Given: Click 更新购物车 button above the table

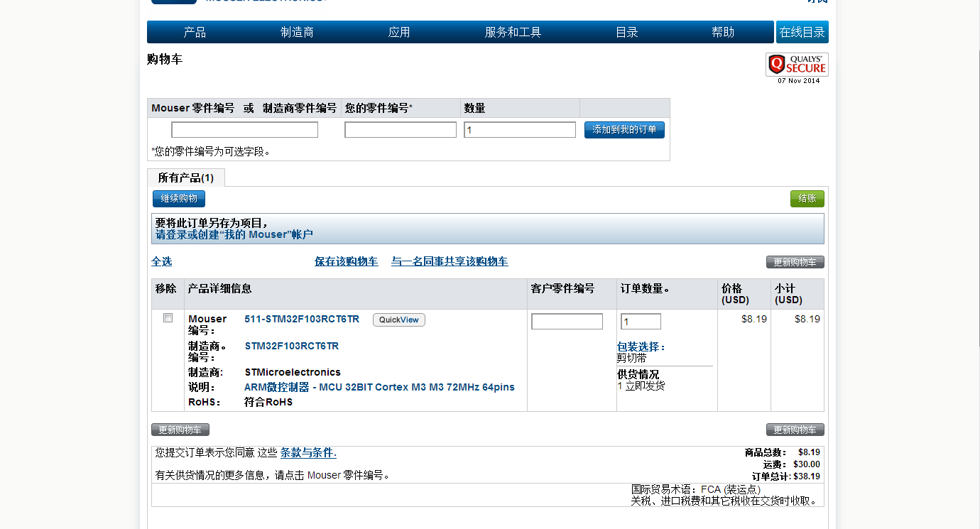Looking at the screenshot, I should tap(795, 262).
